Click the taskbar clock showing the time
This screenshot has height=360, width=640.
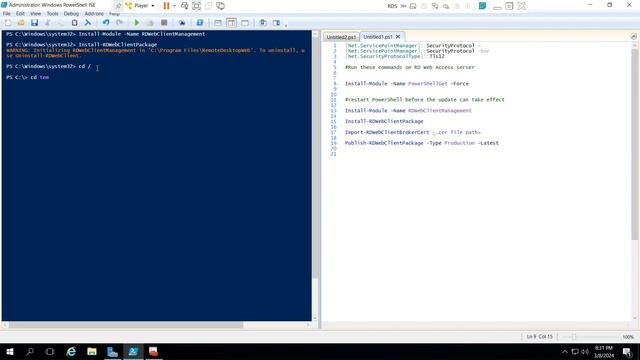click(604, 351)
